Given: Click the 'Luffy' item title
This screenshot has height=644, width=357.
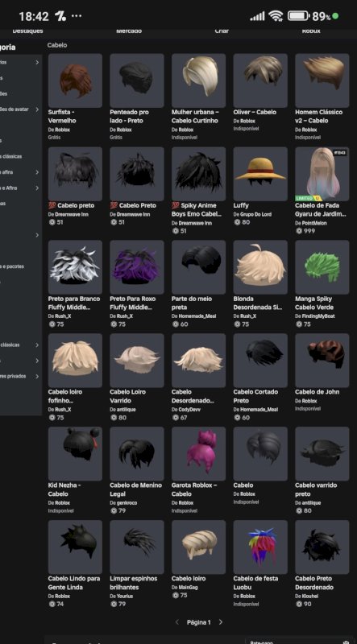Looking at the screenshot, I should [241, 205].
